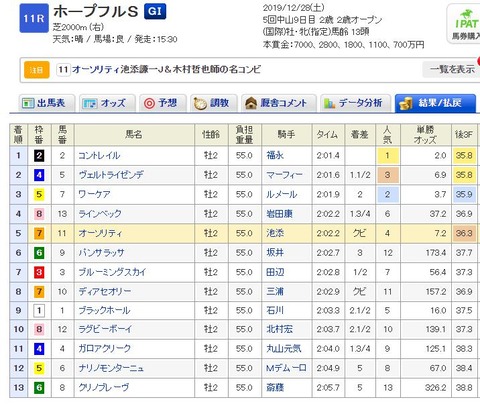The height and width of the screenshot is (410, 480).
Task: Click time 2:01.4 for コントレイル
Action: pos(328,155)
